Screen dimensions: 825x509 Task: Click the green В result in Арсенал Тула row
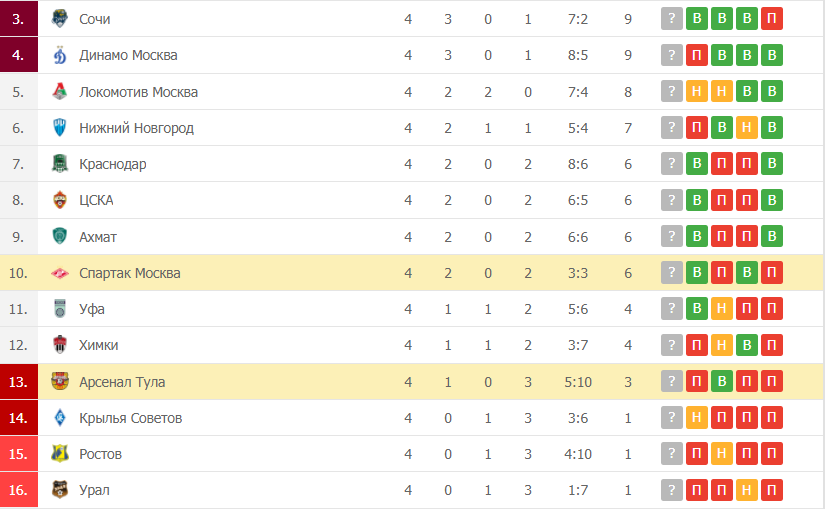722,381
